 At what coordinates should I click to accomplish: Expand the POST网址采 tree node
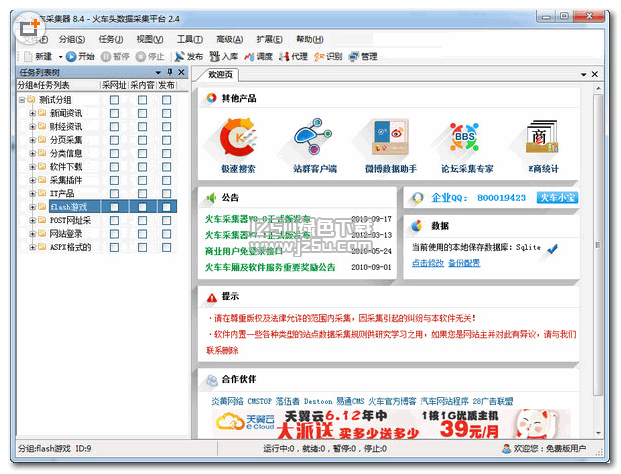(33, 221)
